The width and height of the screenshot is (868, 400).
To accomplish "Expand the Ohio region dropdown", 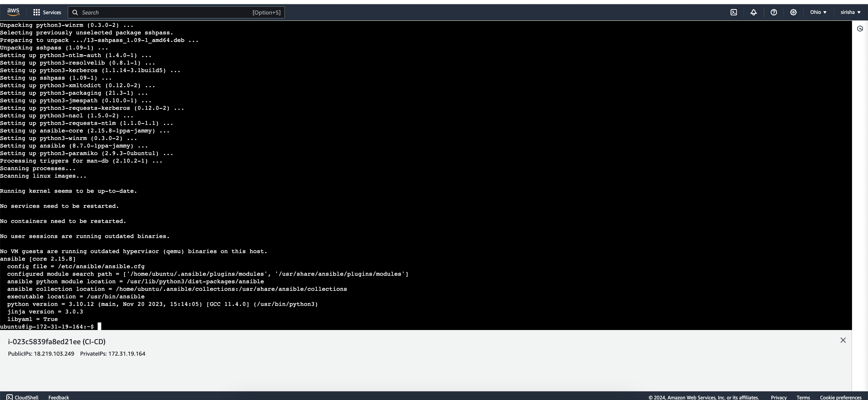I will click(818, 12).
